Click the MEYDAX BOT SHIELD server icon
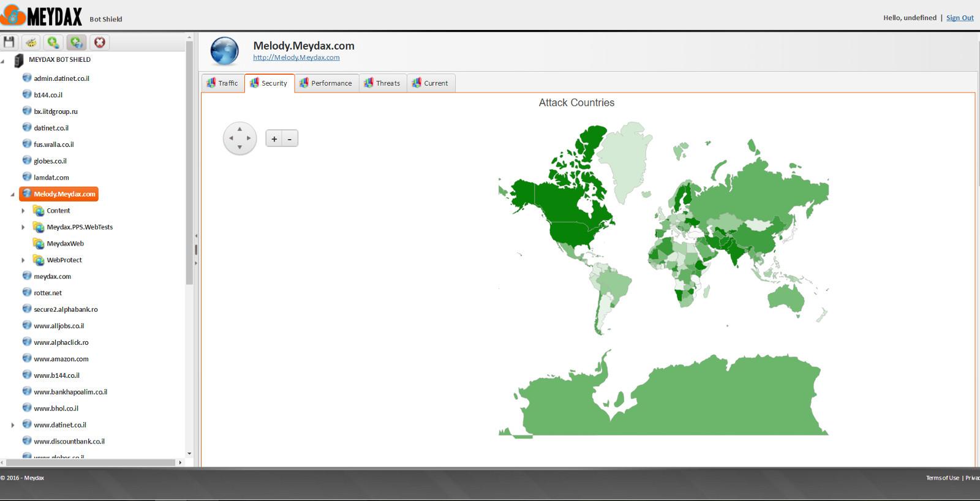This screenshot has width=980, height=501. coord(19,60)
